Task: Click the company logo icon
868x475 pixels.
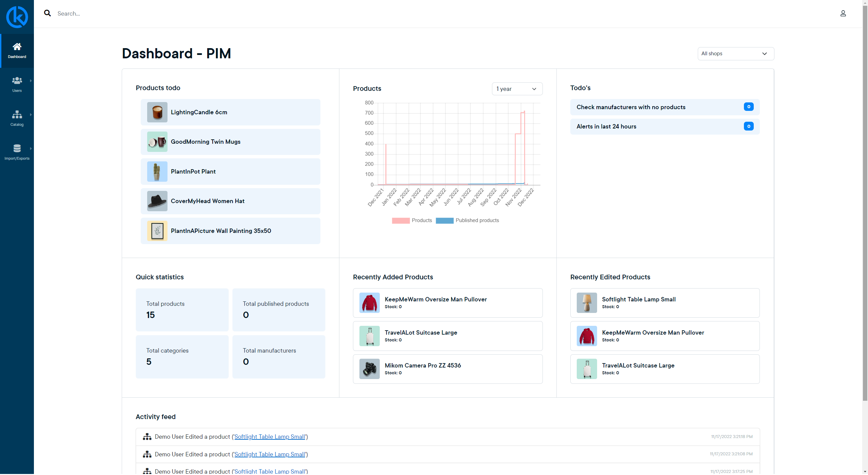Action: tap(17, 17)
